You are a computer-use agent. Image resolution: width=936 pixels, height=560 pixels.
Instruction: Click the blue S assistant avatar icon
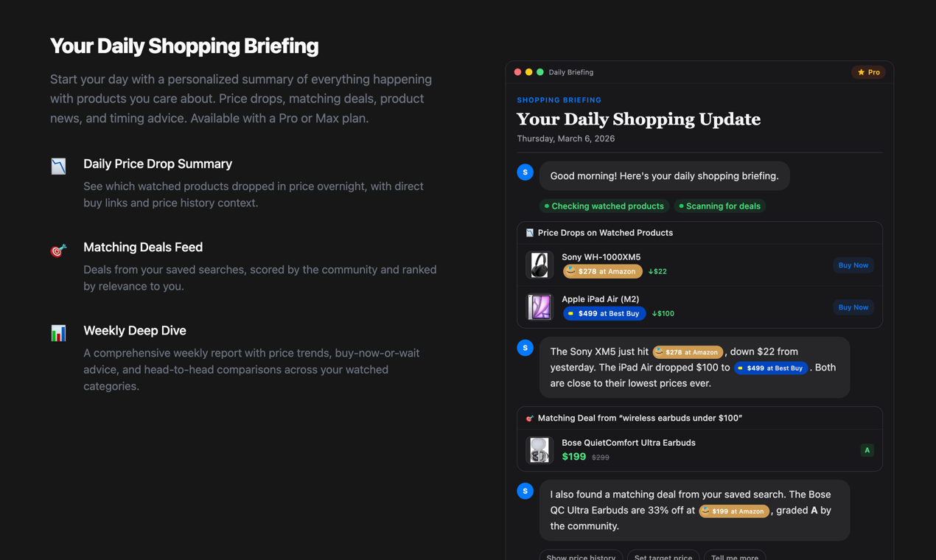click(525, 172)
